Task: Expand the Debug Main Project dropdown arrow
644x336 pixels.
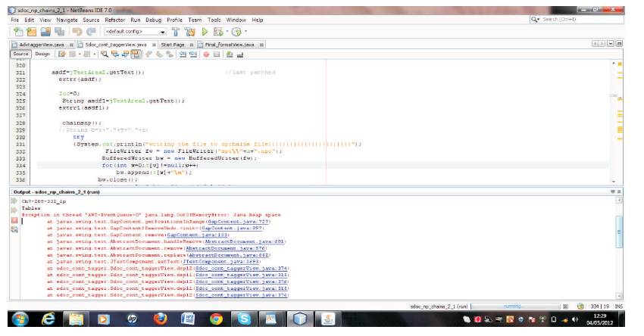Action: 227,32
